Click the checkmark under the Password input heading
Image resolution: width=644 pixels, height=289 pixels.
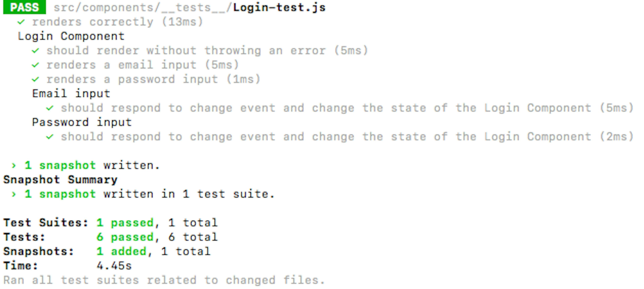coord(49,137)
